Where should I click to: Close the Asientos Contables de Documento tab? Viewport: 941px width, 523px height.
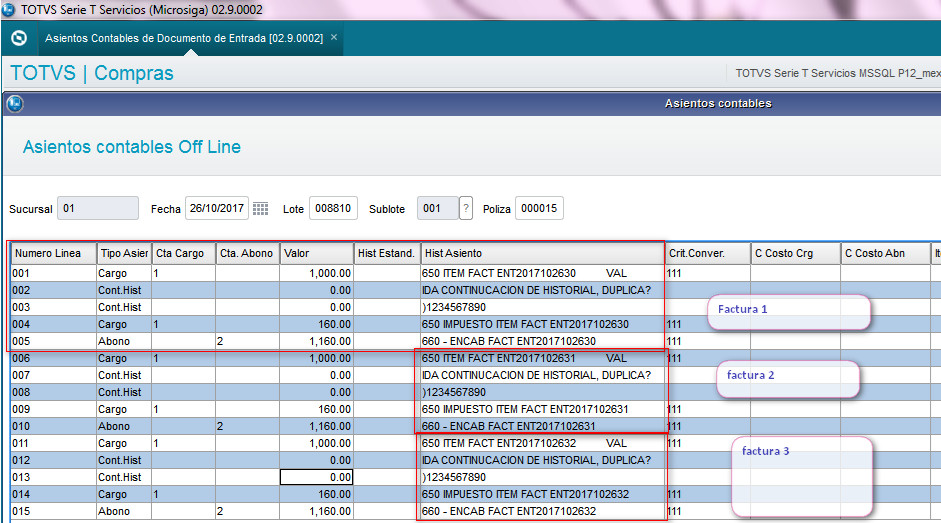click(334, 37)
